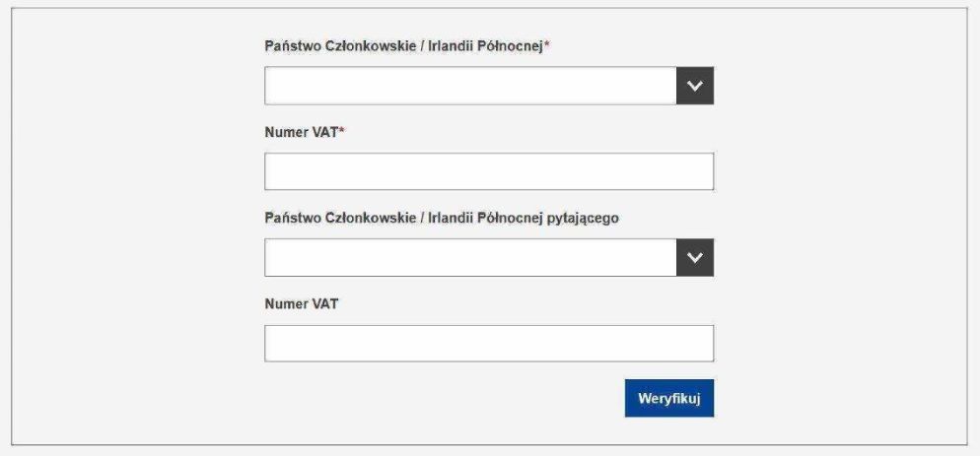Click the "Numer VAT*" required label
The height and width of the screenshot is (456, 980).
[302, 133]
